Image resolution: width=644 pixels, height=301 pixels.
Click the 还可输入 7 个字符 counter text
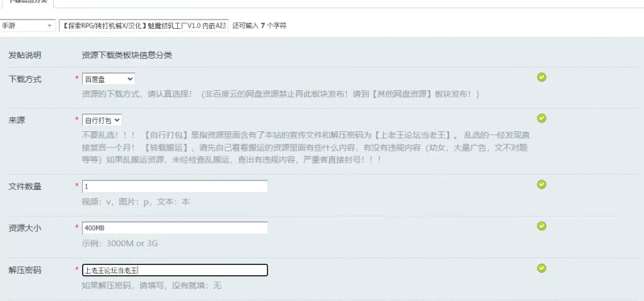(259, 26)
